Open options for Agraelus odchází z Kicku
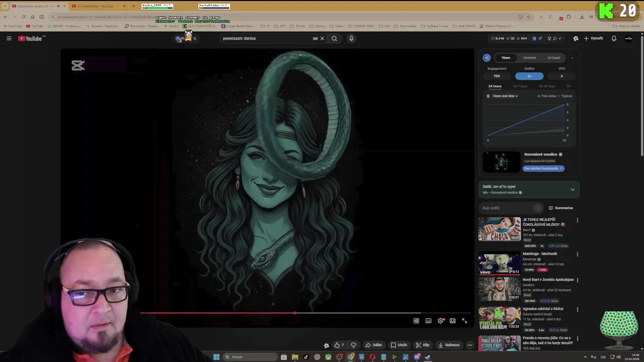This screenshot has height=362, width=644. (x=577, y=309)
